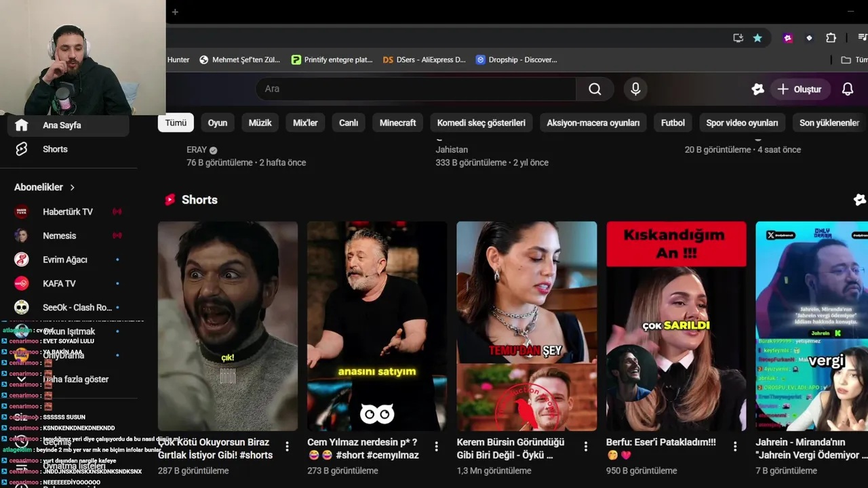This screenshot has width=868, height=488.
Task: Click the red Shorts logo beside the section heading
Action: click(x=170, y=199)
